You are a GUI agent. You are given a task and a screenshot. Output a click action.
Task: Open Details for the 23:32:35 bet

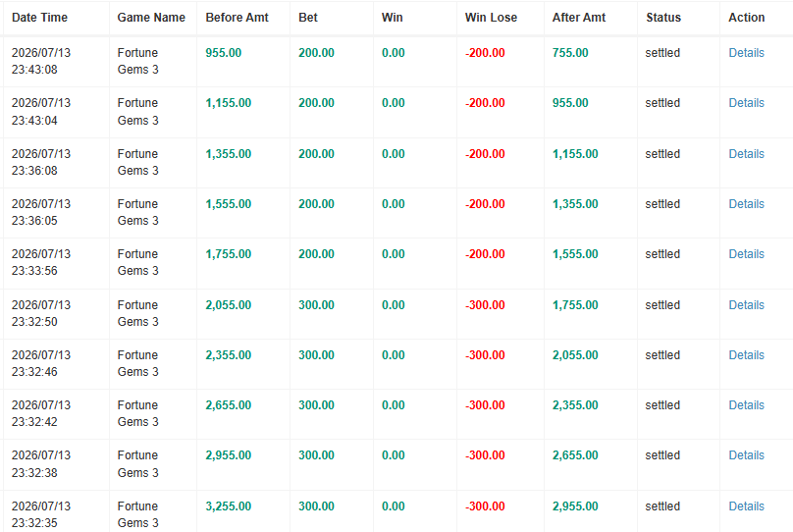[x=746, y=506]
